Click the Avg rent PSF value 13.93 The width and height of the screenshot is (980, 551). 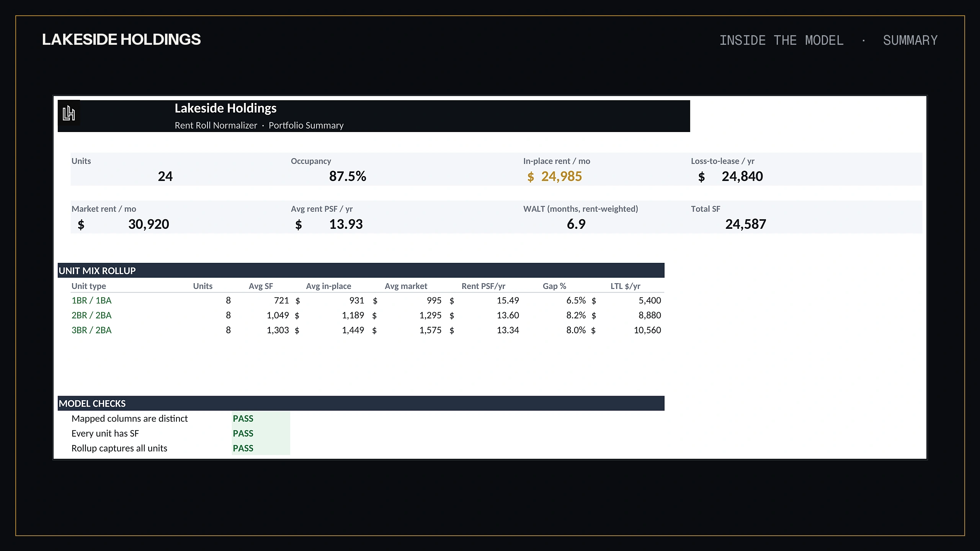tap(346, 224)
